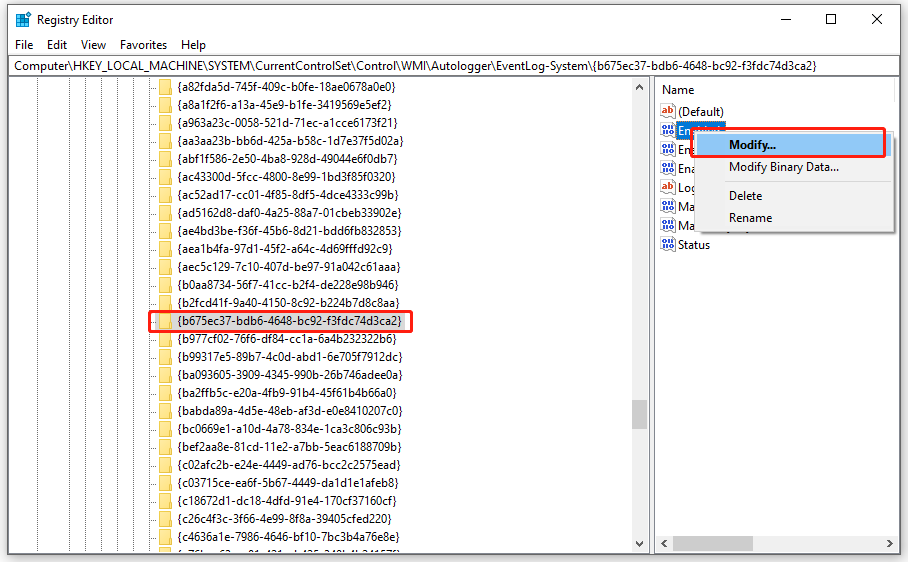Click string value icon next to (Default)
This screenshot has width=908, height=562.
[668, 111]
